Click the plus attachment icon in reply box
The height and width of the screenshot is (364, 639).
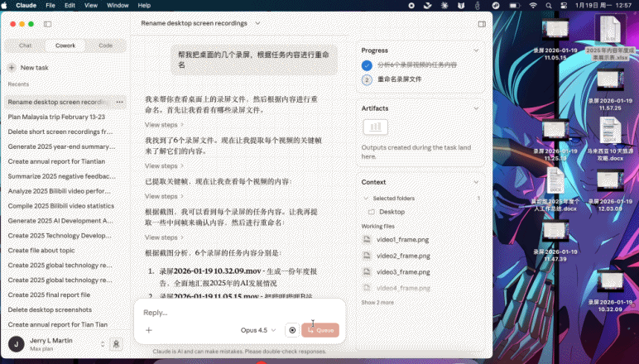(x=149, y=330)
